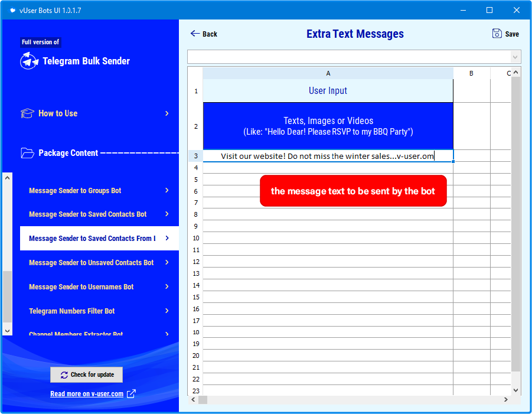Click spreadsheet horizontal scrollbar right arrow
Image resolution: width=532 pixels, height=414 pixels.
click(506, 400)
